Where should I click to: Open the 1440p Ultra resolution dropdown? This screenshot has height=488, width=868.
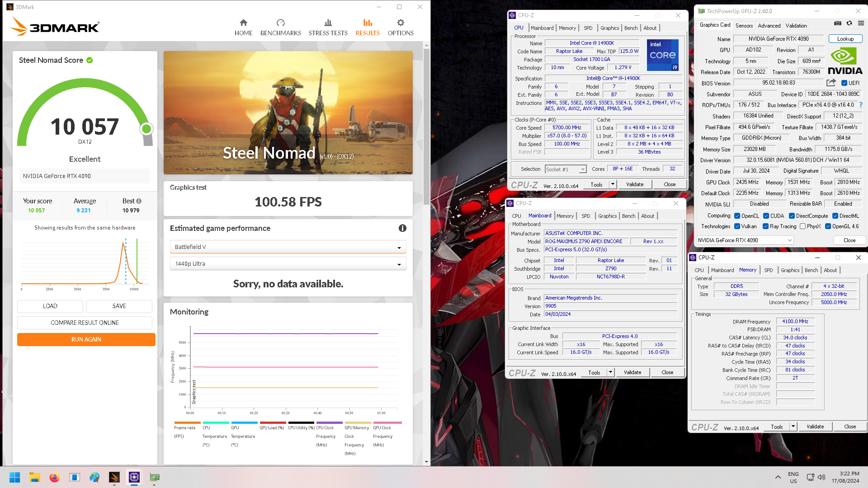288,264
